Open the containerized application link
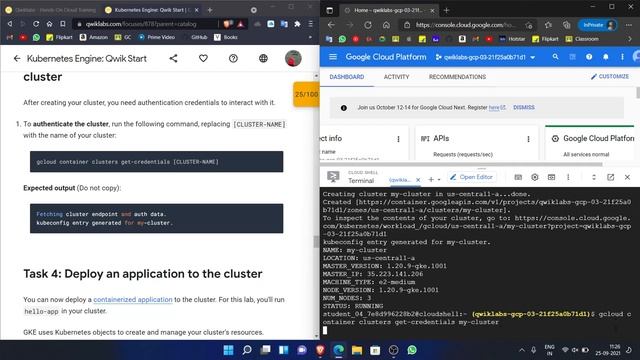The image size is (640, 360). click(x=133, y=300)
